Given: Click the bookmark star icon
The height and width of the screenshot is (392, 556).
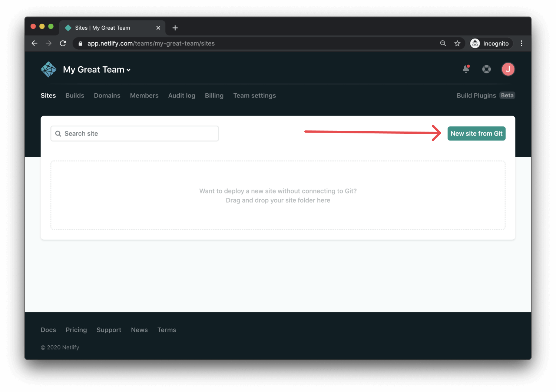Looking at the screenshot, I should [x=457, y=43].
